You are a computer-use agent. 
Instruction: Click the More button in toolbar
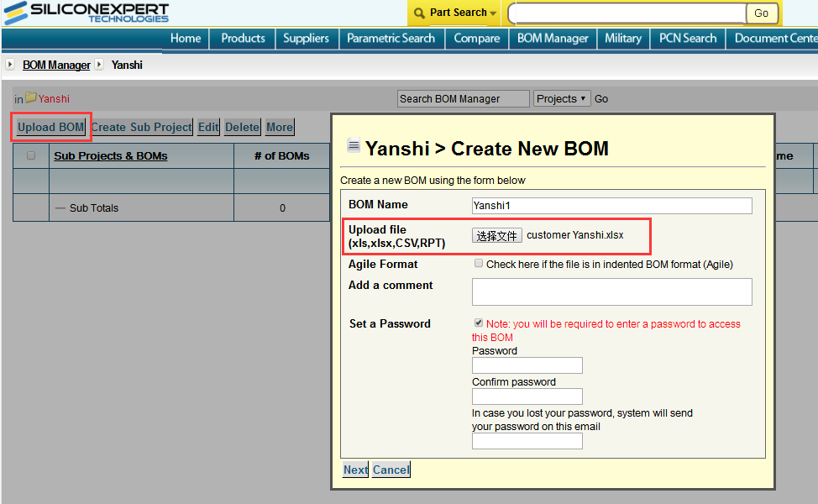[x=280, y=127]
